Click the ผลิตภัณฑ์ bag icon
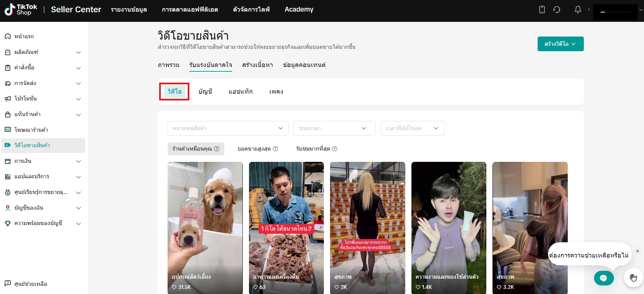The image size is (644, 294). [8, 52]
